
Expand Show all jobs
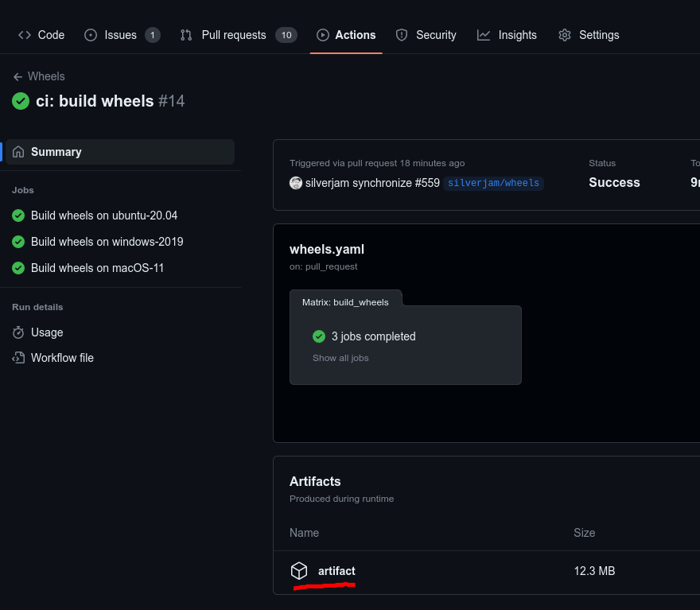click(x=340, y=358)
